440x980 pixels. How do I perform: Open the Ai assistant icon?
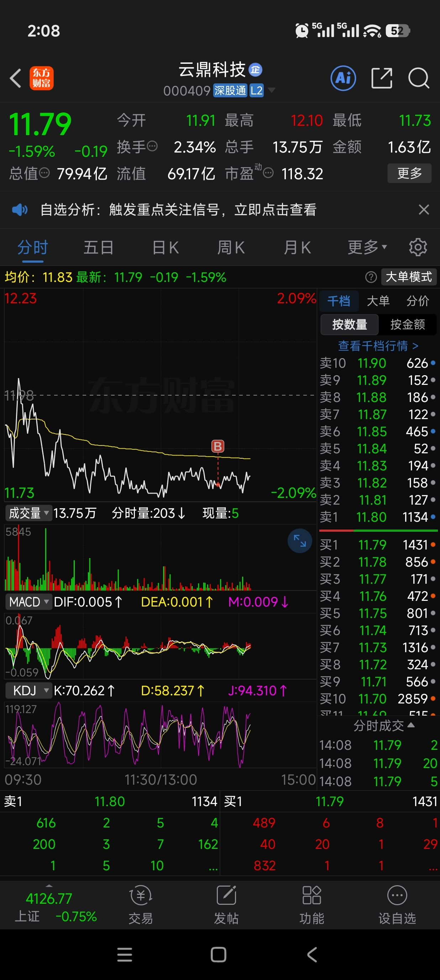(343, 78)
